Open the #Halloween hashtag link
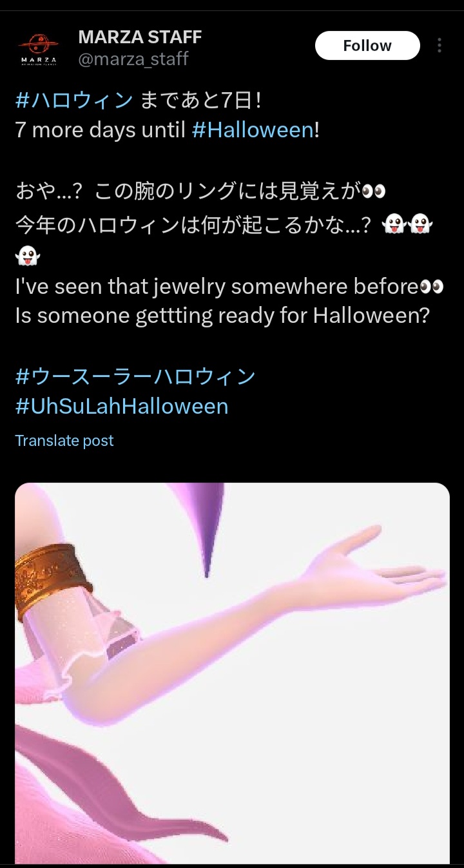464x868 pixels. pos(253,130)
